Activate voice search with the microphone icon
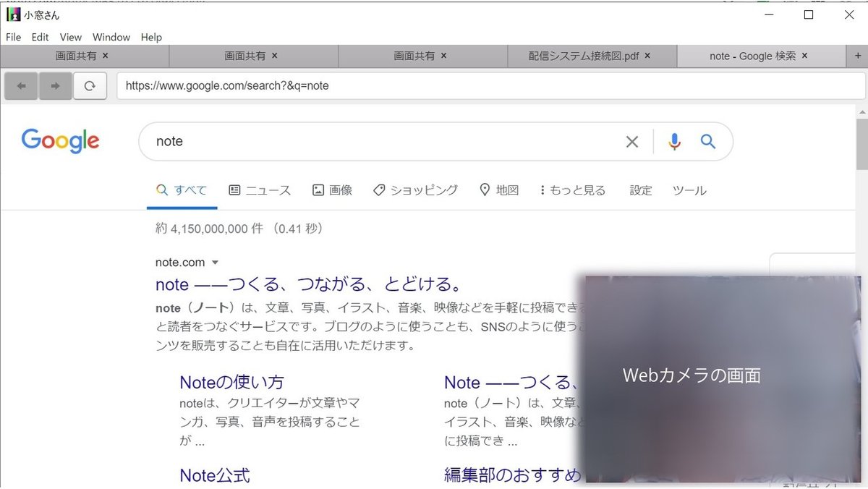Image resolution: width=868 pixels, height=489 pixels. tap(674, 141)
